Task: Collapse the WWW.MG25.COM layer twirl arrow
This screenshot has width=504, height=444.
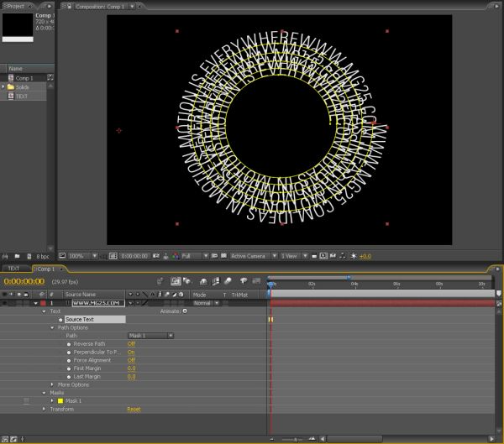Action: point(35,303)
